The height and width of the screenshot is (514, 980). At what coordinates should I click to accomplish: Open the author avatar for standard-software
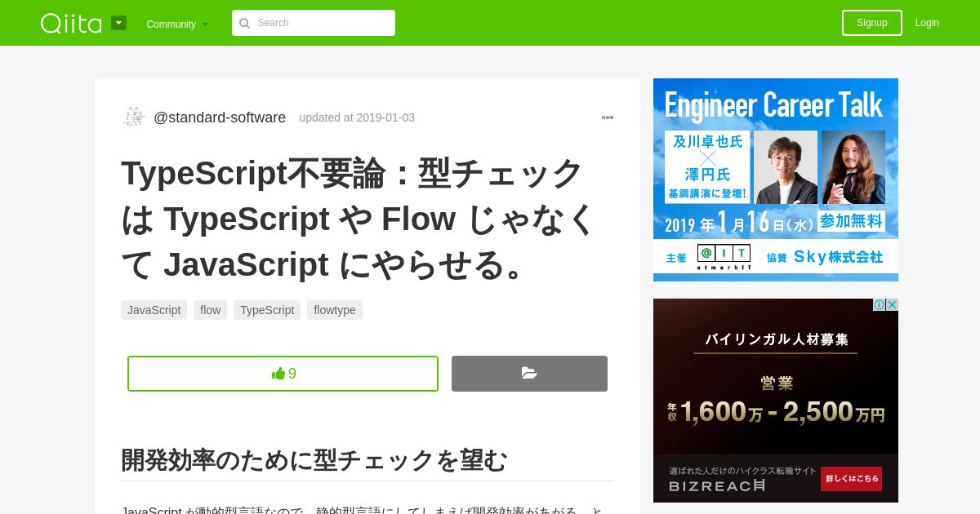134,117
